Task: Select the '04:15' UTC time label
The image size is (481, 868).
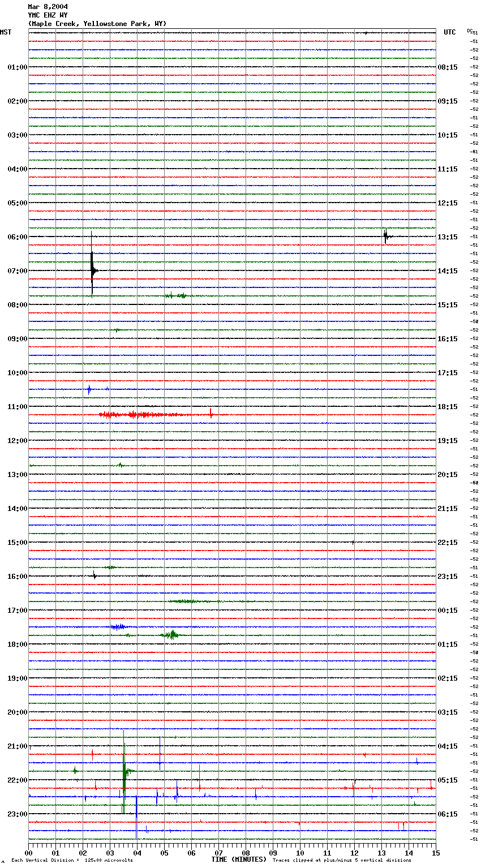Action: click(x=448, y=746)
